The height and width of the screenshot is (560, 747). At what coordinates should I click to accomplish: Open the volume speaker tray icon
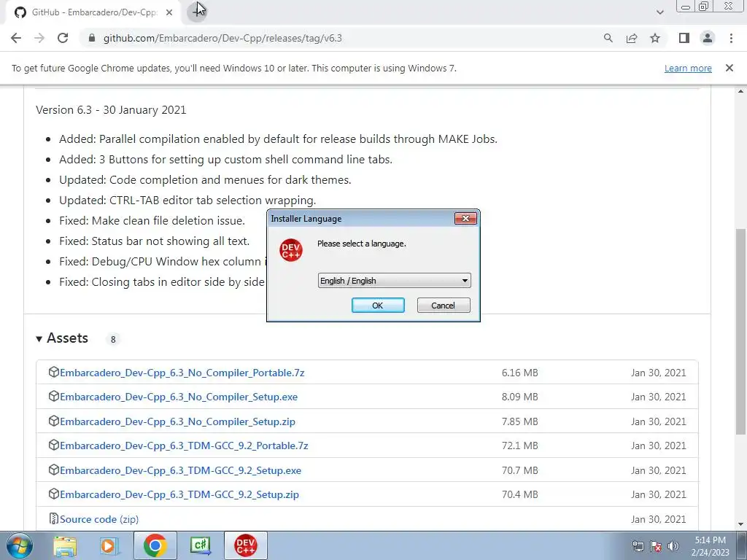[673, 546]
